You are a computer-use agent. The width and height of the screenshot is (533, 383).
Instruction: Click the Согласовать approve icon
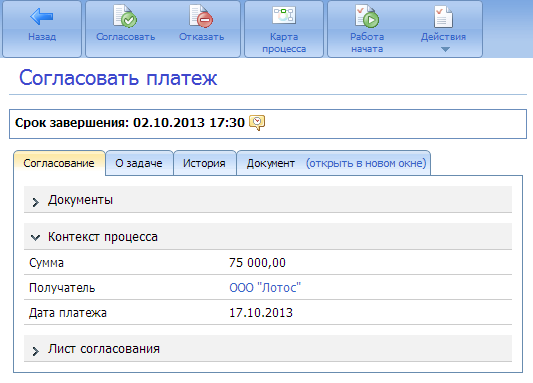[x=125, y=16]
